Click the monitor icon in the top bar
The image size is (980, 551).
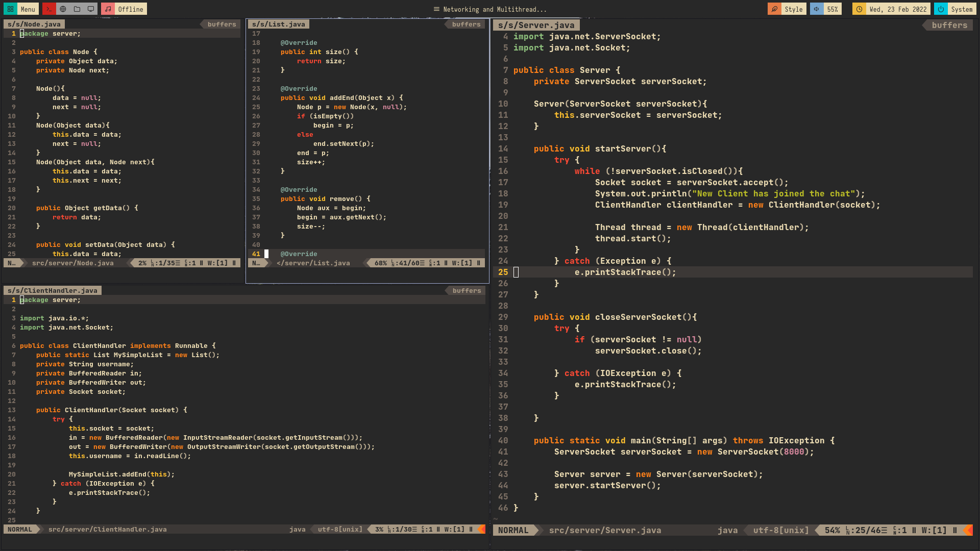pyautogui.click(x=91, y=9)
